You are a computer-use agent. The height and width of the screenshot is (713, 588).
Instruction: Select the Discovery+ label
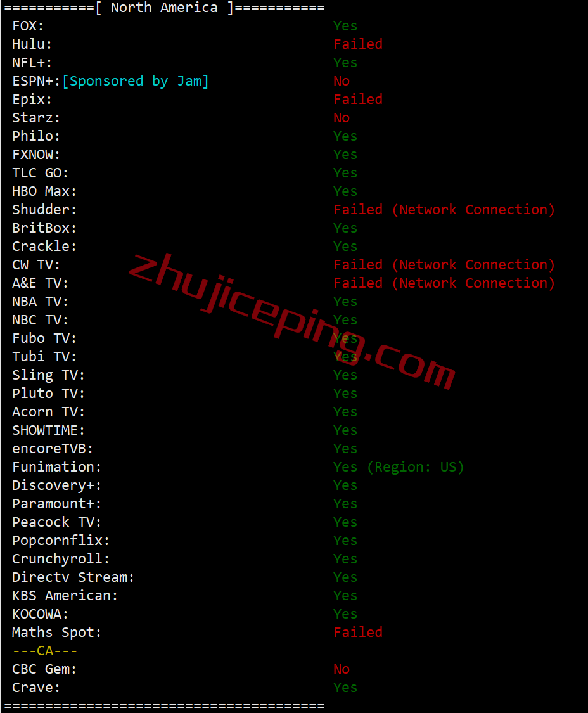(56, 485)
